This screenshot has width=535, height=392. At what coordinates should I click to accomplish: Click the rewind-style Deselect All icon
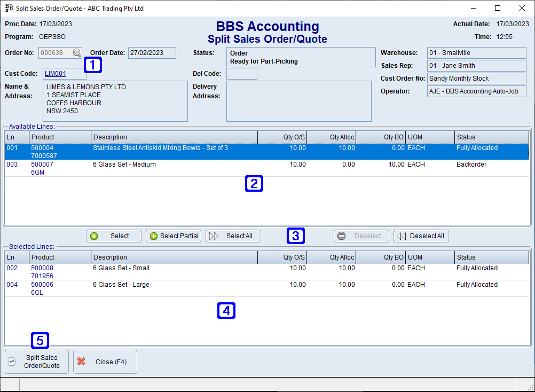400,236
